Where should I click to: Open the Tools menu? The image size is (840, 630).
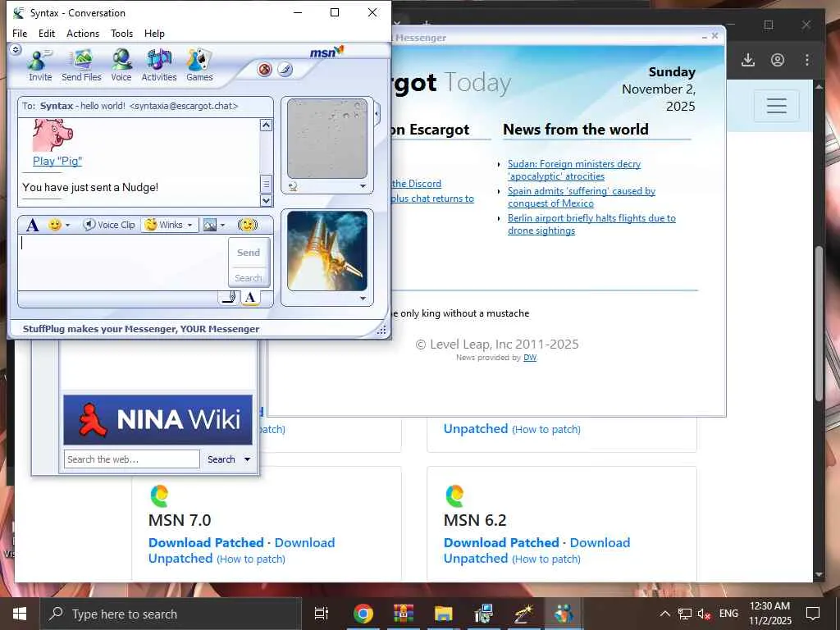pos(121,33)
